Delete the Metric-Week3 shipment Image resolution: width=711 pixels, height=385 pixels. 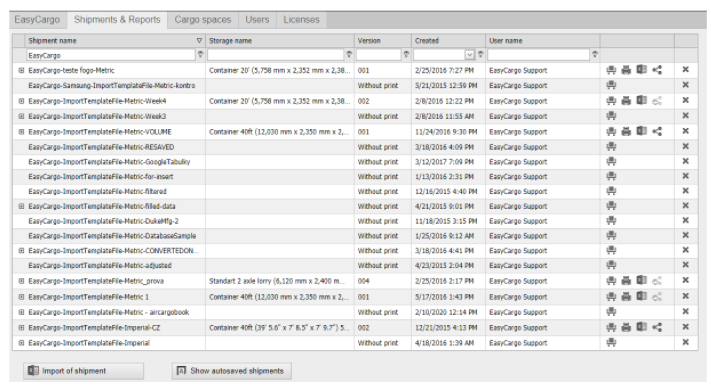[686, 116]
